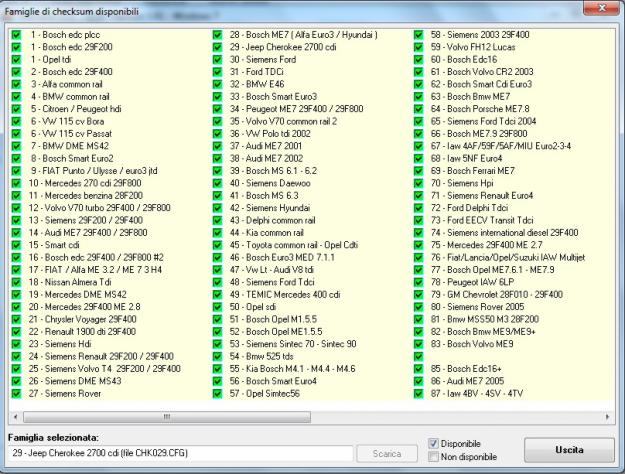The height and width of the screenshot is (474, 625).
Task: Select '28 - Bosch ME7 ( Alfa Euro3 / Hyundai )'
Action: pyautogui.click(x=303, y=35)
